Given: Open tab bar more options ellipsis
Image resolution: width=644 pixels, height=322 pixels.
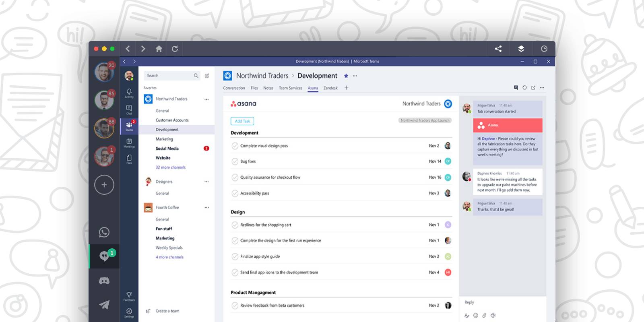Looking at the screenshot, I should tap(542, 87).
